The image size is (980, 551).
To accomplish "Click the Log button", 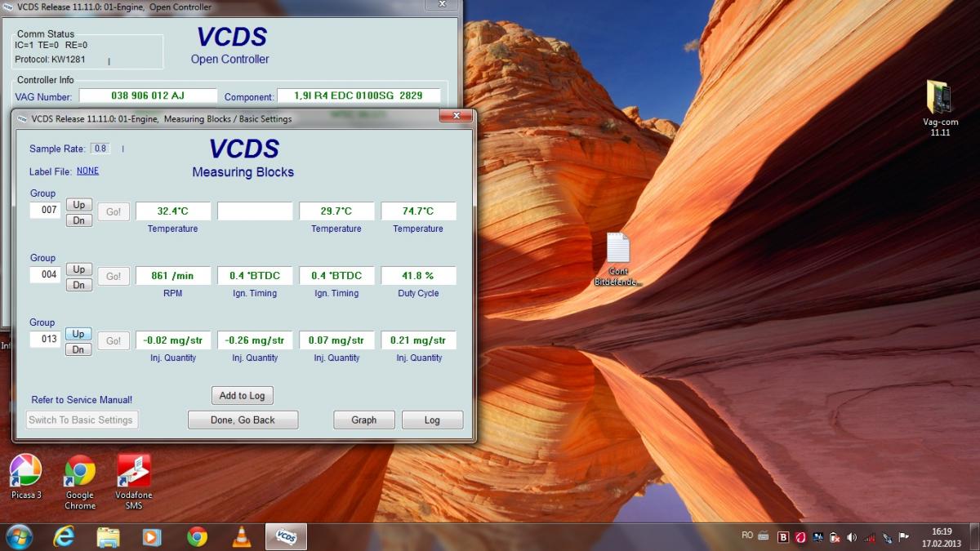I will click(432, 420).
